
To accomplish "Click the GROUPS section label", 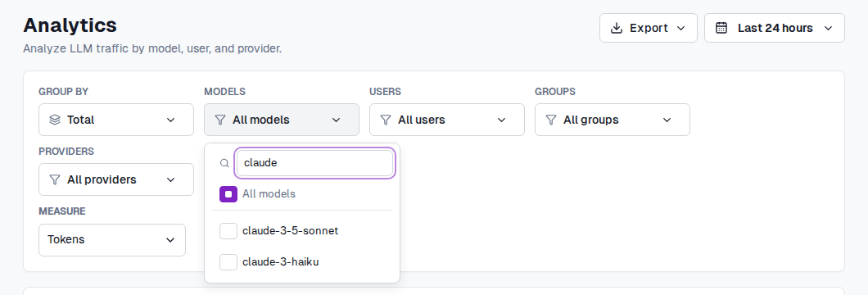I will 555,91.
